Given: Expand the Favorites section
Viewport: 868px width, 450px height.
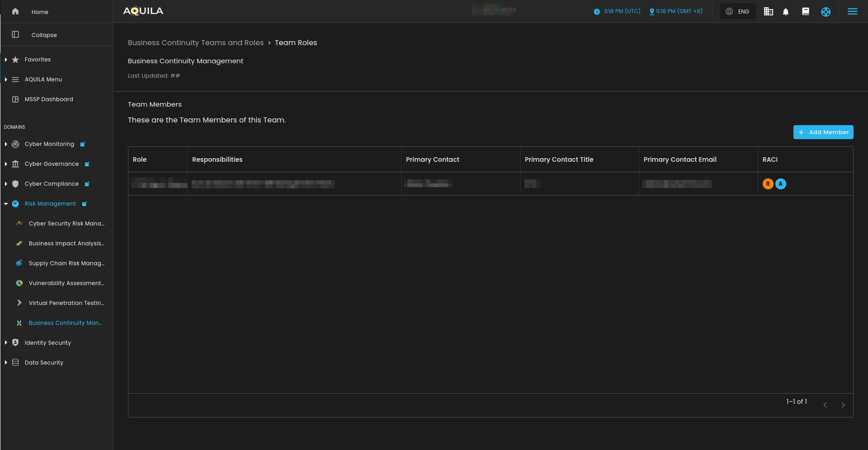Looking at the screenshot, I should [6, 60].
